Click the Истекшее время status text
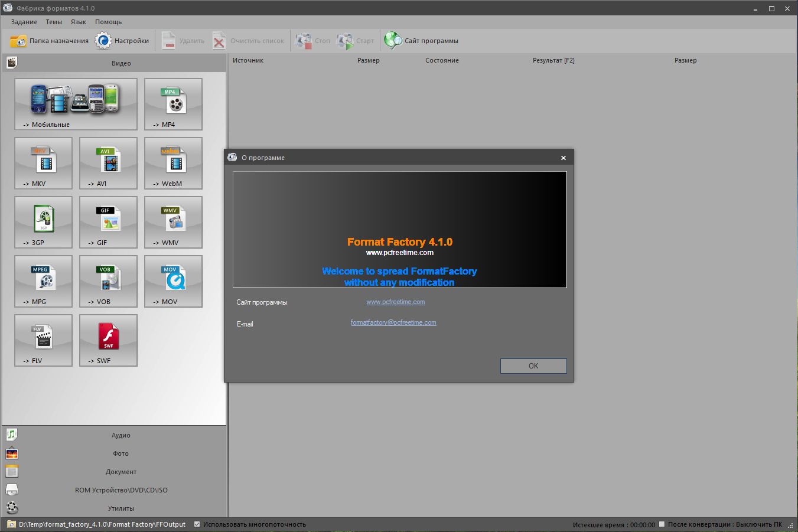This screenshot has height=532, width=798. pyautogui.click(x=614, y=524)
